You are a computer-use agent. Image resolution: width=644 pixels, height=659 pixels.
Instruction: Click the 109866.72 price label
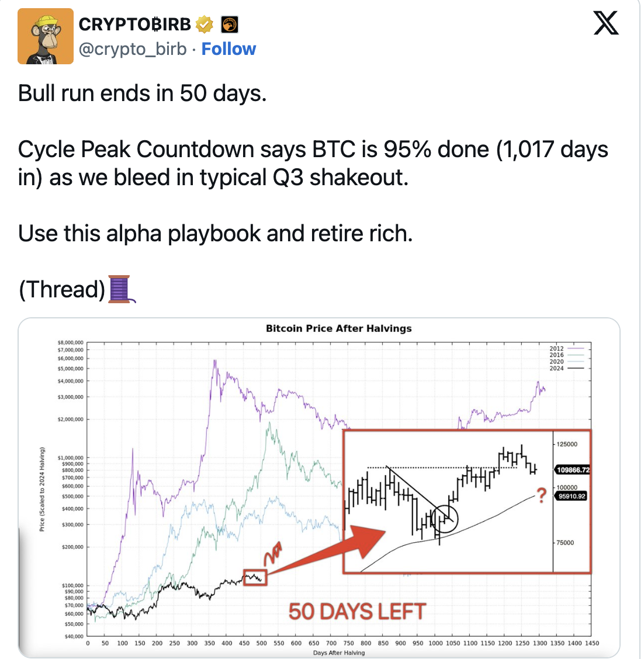[573, 470]
